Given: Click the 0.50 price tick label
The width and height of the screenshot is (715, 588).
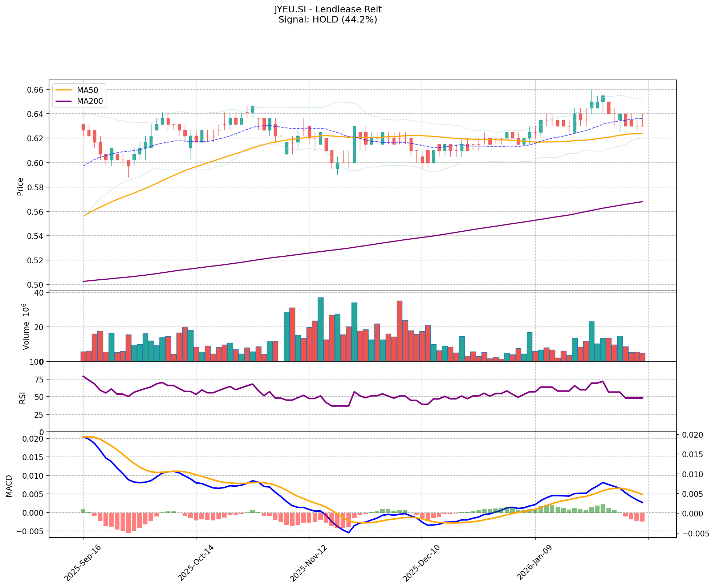Looking at the screenshot, I should coord(36,285).
